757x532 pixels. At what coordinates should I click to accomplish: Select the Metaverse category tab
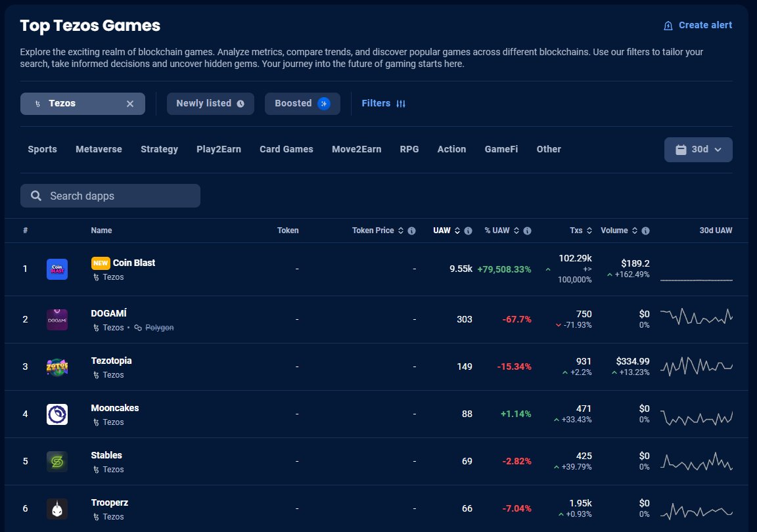pos(99,149)
